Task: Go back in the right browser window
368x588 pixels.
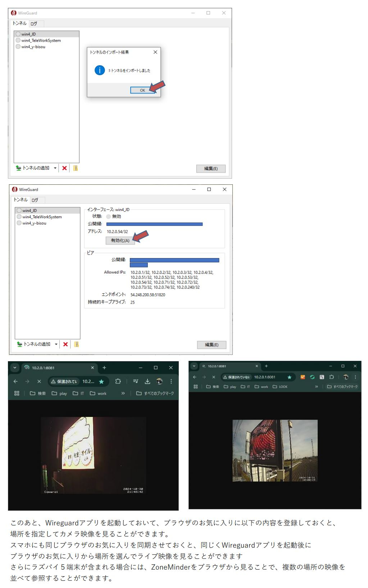Action: tap(195, 377)
